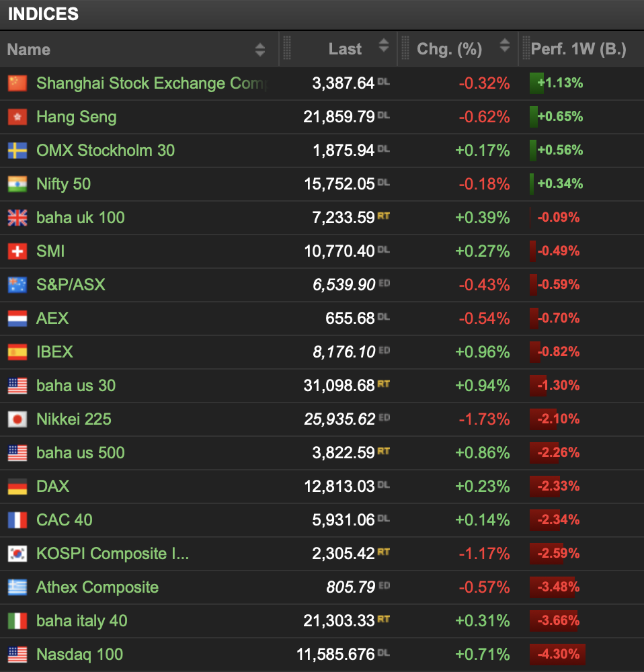Screen dimensions: 644x672
Task: Open the DAX index
Action: 52,487
